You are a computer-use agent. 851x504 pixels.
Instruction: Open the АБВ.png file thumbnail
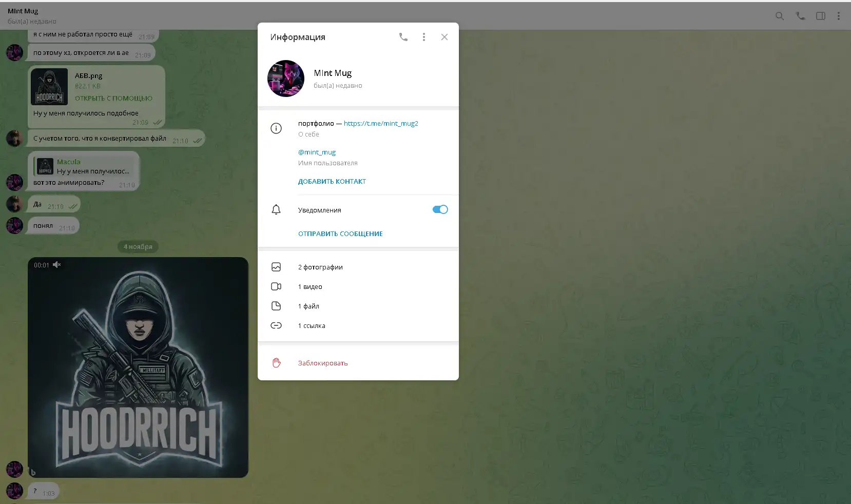coord(49,87)
